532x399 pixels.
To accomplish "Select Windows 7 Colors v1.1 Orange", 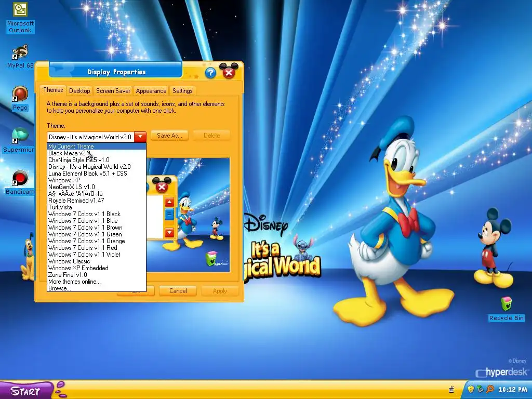I will (x=96, y=241).
